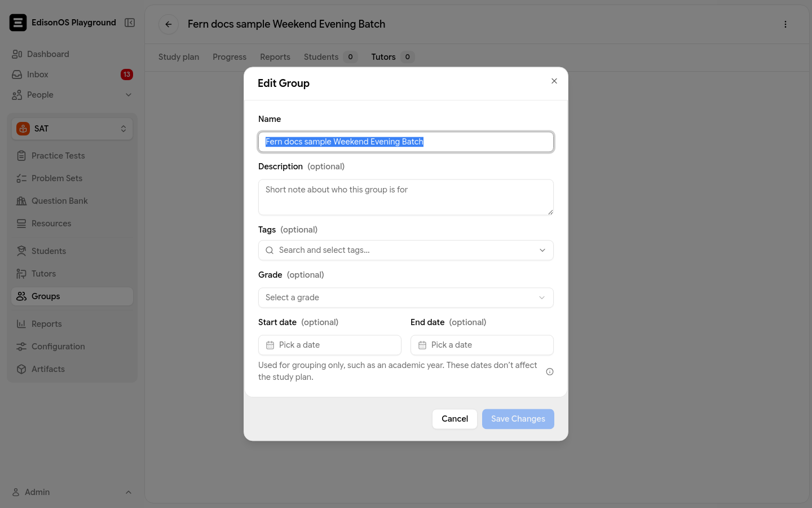Open the SAT course switcher
Viewport: 812px width, 508px height.
tap(72, 129)
